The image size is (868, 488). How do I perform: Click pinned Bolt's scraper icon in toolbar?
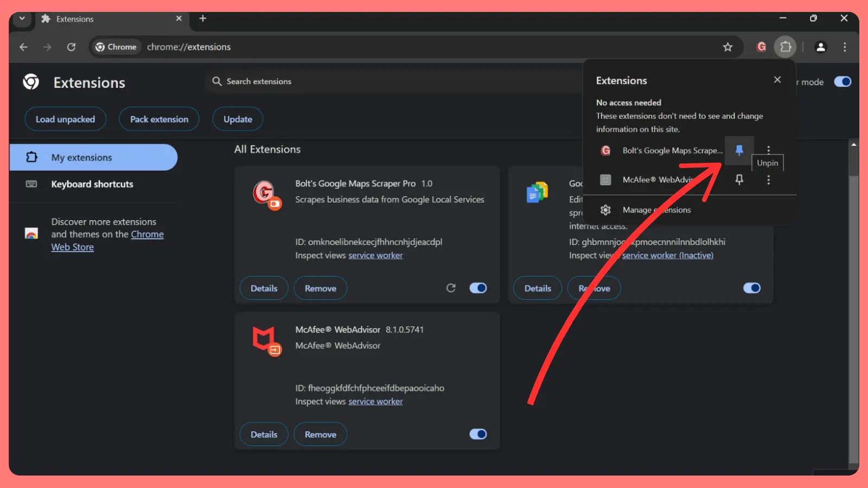[x=761, y=47]
